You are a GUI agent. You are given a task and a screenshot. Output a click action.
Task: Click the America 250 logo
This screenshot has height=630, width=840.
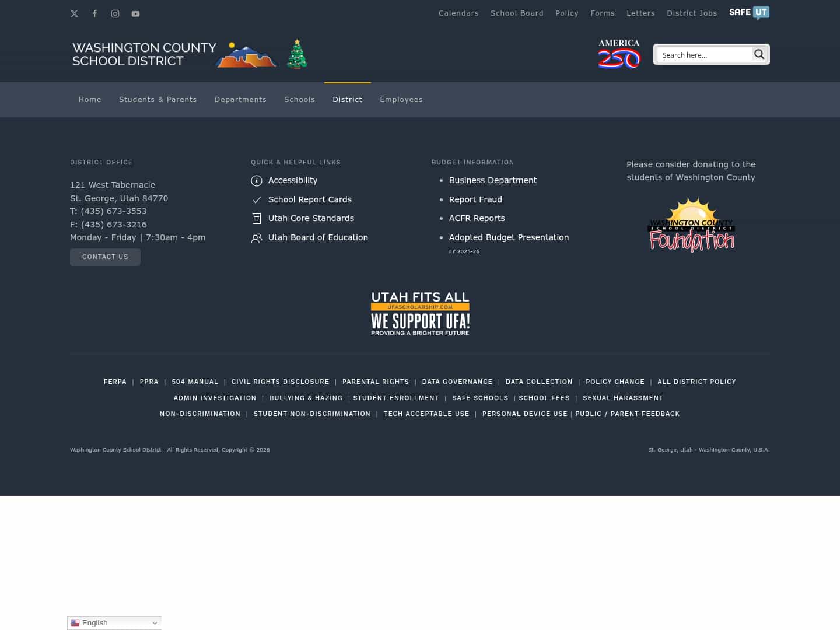(x=619, y=54)
